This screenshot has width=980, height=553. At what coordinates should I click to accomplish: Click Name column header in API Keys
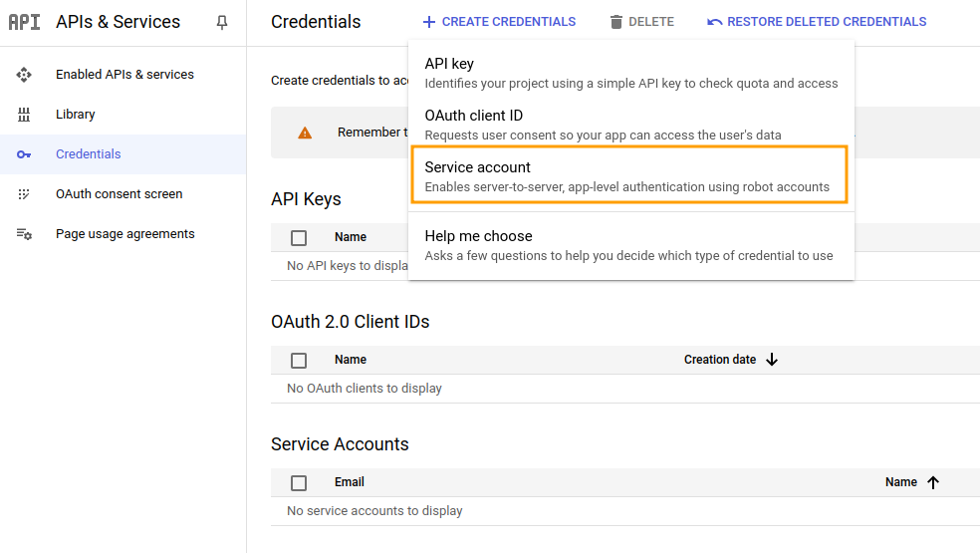350,237
